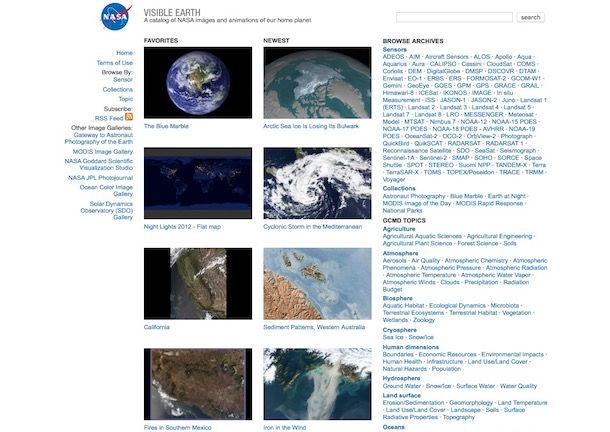
Task: Click the search text field
Action: (454, 17)
